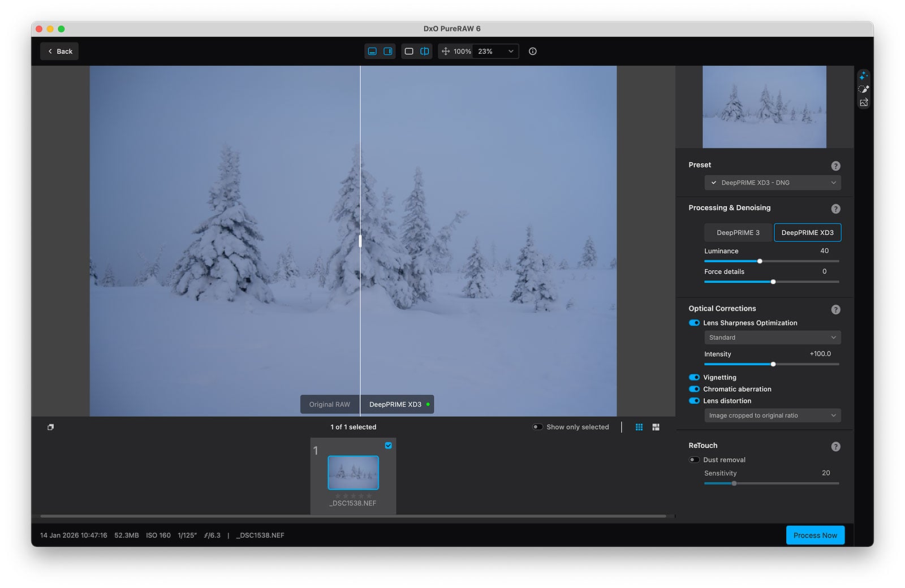Click the grid view icon above filmstrip
This screenshot has height=588, width=905.
pos(639,427)
